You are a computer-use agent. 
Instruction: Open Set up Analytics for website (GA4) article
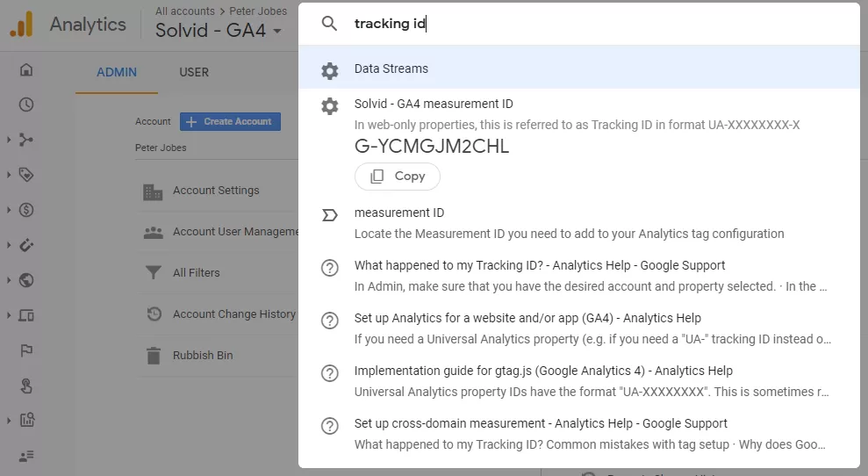[579, 328]
